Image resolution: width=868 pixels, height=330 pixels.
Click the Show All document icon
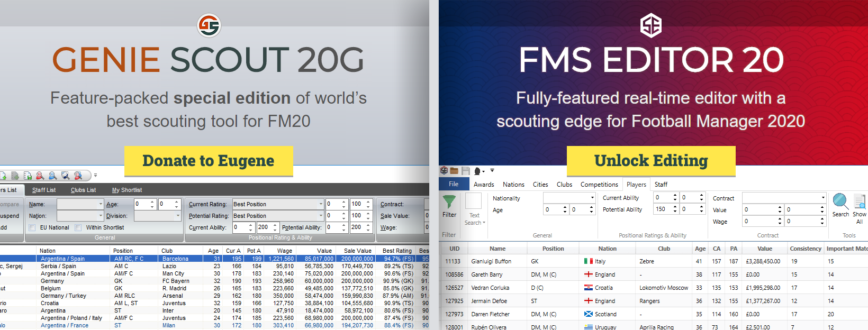coord(860,201)
